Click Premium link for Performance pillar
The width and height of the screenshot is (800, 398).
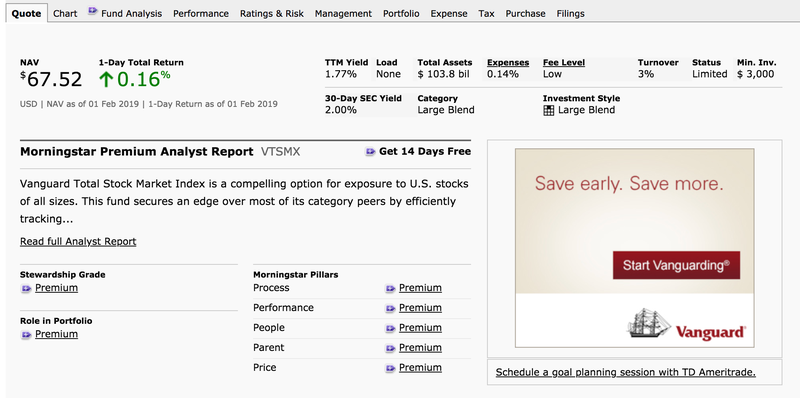[x=420, y=308]
